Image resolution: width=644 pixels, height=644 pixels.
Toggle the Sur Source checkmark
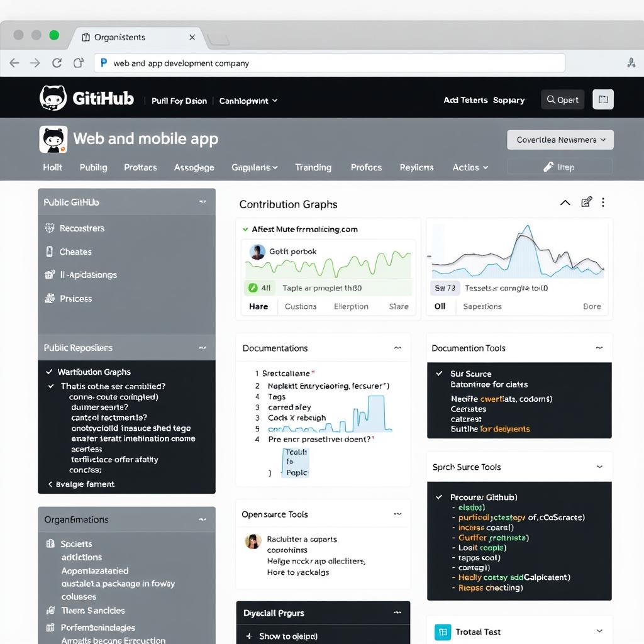tap(439, 374)
